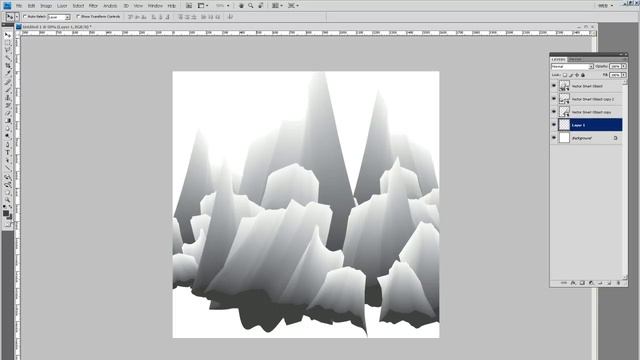The width and height of the screenshot is (640, 360).
Task: Click the Add layer mask icon
Action: click(x=582, y=283)
